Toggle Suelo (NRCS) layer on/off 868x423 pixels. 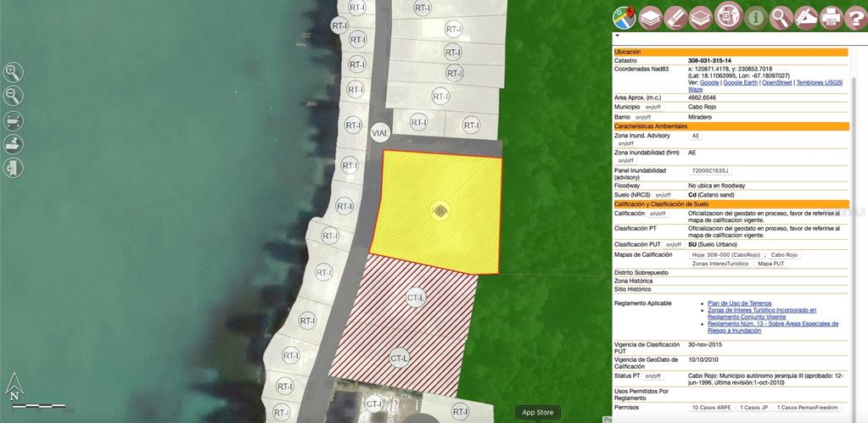click(664, 195)
